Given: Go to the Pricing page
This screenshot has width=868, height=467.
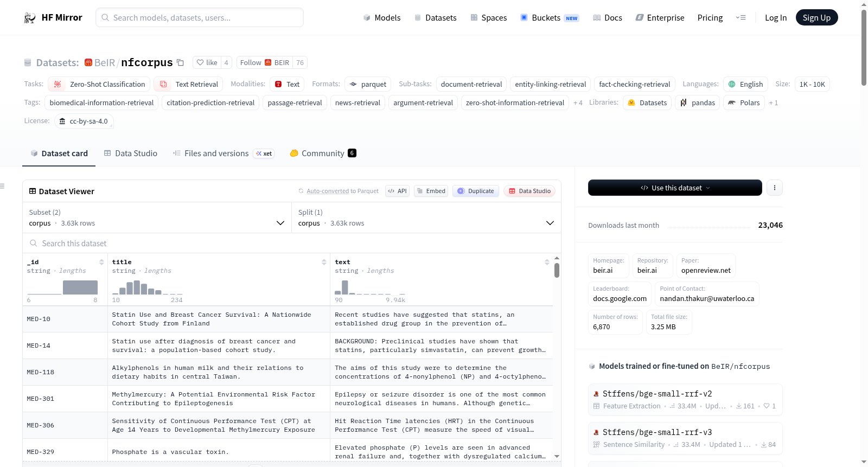Looking at the screenshot, I should [710, 18].
